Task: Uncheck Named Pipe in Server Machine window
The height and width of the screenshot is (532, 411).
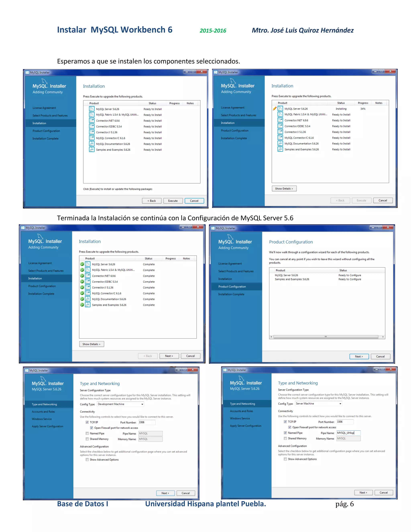Action: point(285,433)
